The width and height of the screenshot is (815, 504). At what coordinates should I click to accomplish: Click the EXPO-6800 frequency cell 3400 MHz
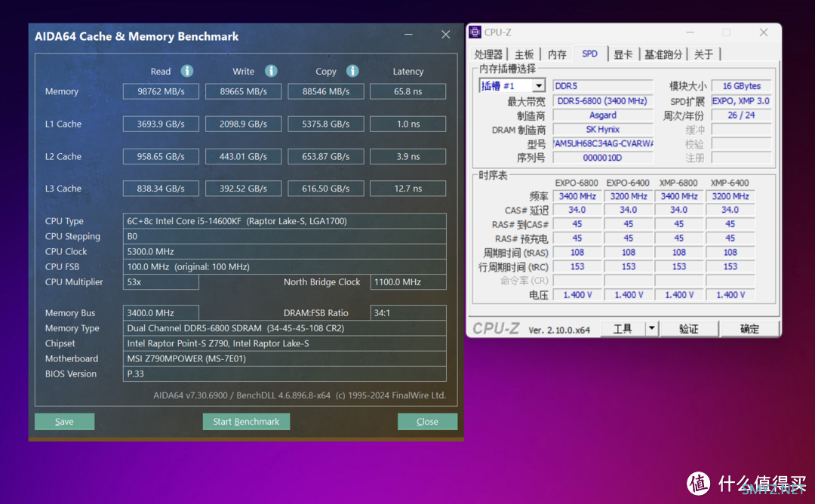[577, 196]
